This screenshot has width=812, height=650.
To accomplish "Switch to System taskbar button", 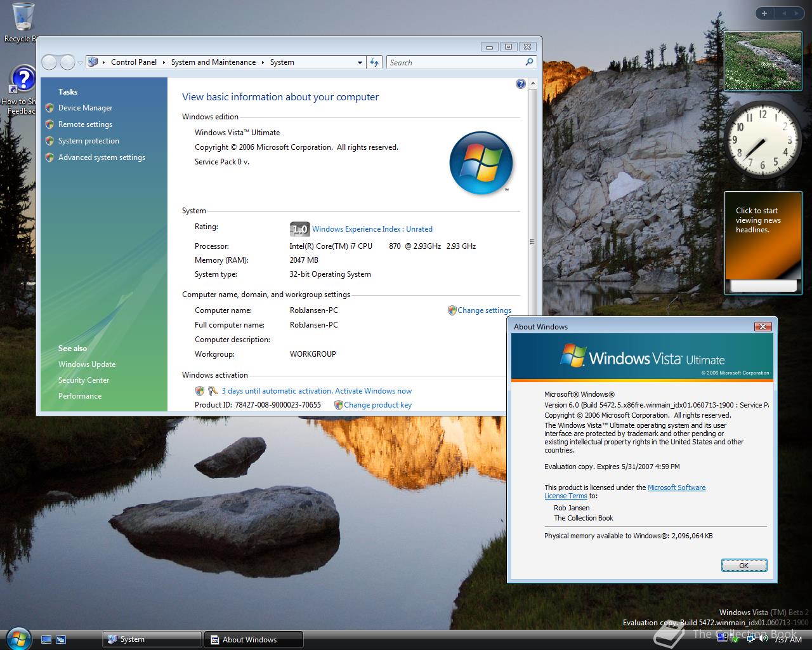I will [x=152, y=639].
